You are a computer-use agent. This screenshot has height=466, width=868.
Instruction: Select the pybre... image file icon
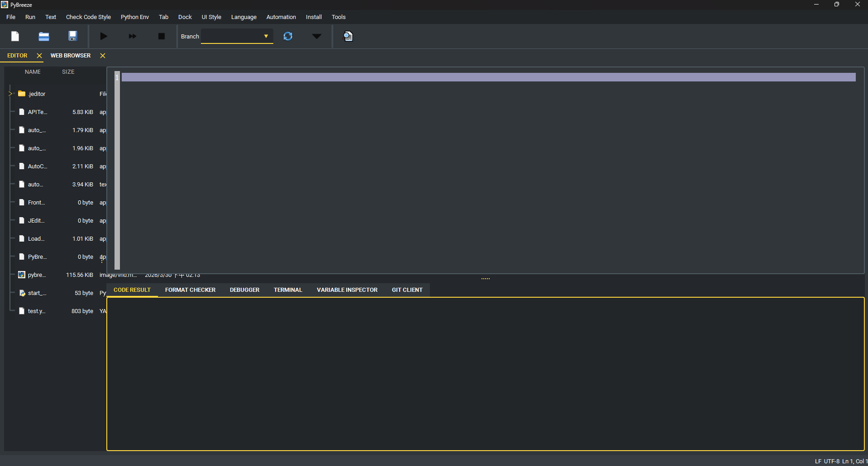click(22, 275)
